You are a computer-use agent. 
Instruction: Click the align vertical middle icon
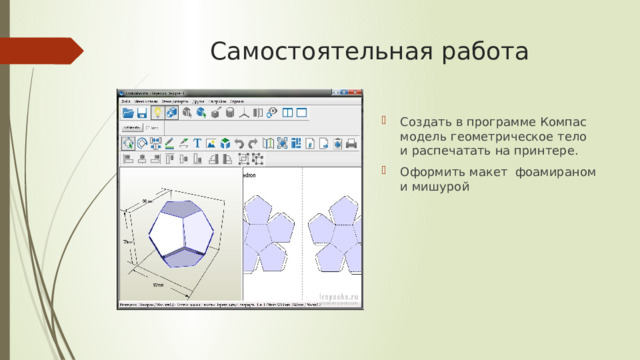[x=184, y=159]
